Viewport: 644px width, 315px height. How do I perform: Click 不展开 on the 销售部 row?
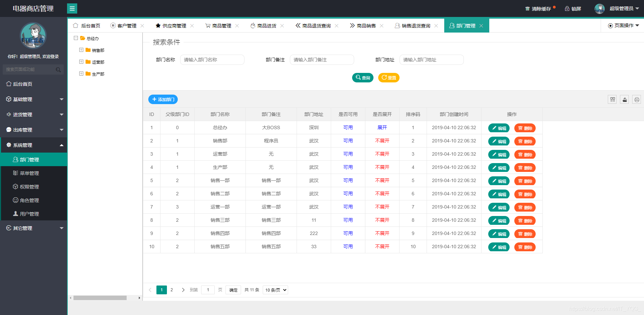(382, 141)
